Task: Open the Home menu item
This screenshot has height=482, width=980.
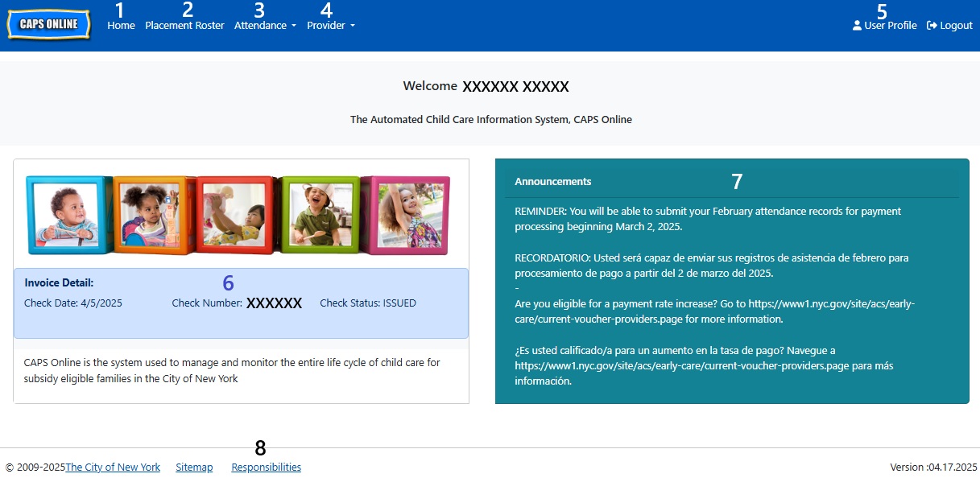Action: [121, 26]
